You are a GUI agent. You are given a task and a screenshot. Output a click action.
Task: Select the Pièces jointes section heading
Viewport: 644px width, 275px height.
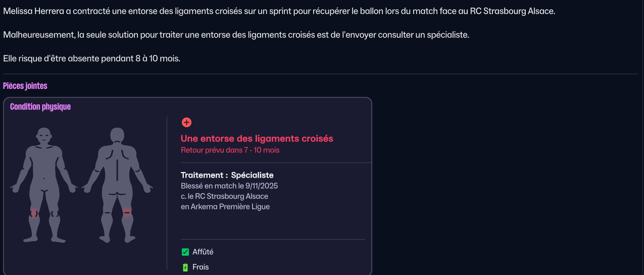tap(25, 86)
